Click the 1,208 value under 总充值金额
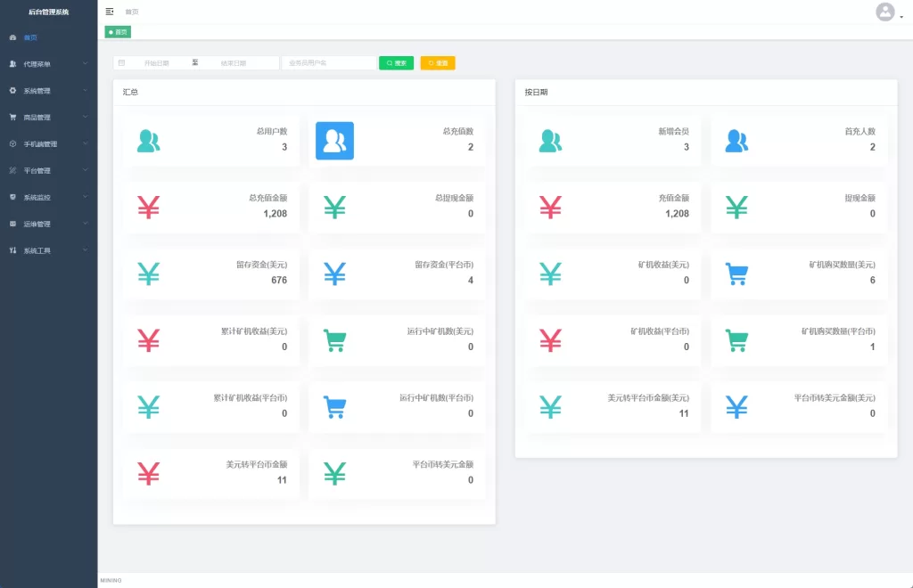The height and width of the screenshot is (588, 913). (x=275, y=214)
